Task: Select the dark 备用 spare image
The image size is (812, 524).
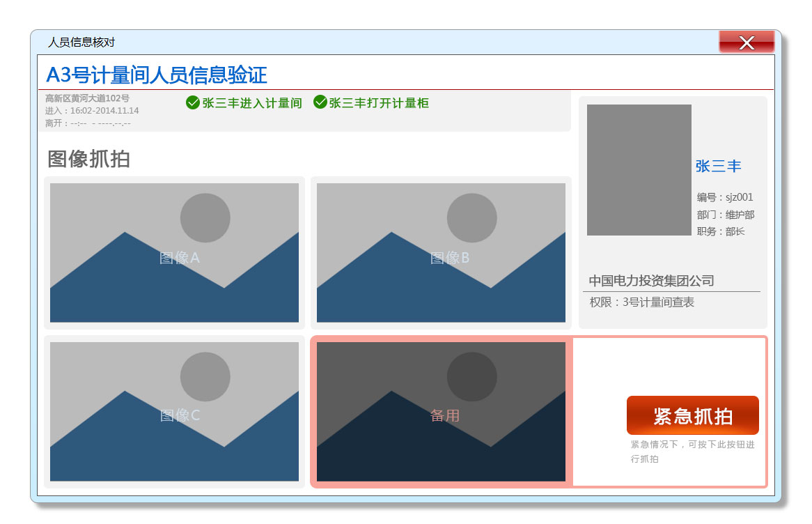Action: point(441,411)
